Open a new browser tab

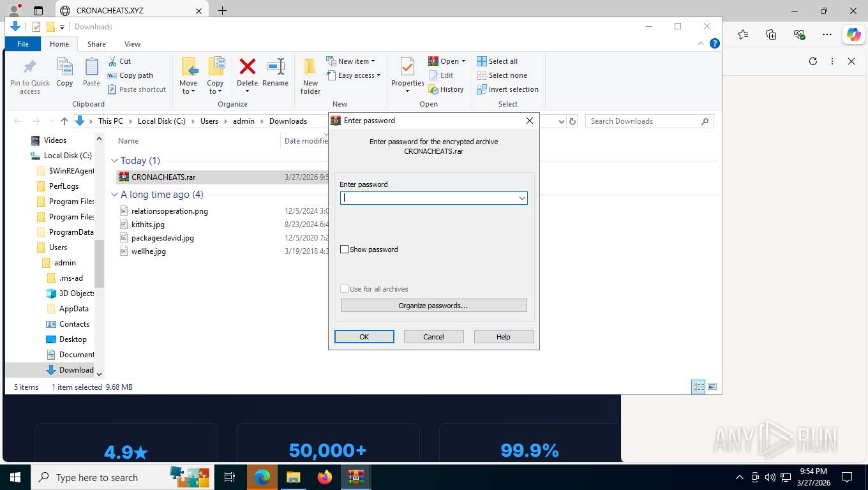pos(222,10)
